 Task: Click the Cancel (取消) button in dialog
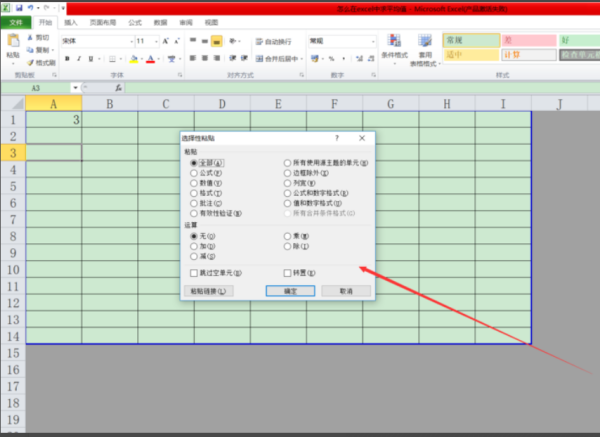[346, 291]
